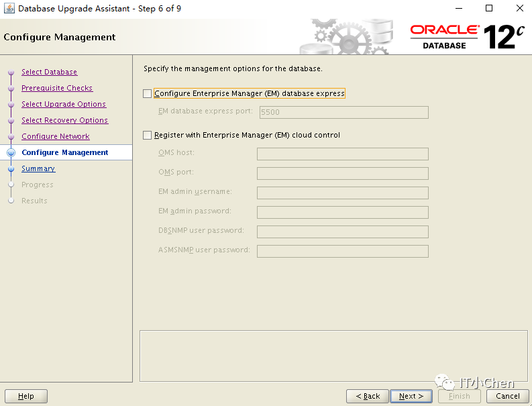Viewport: 532px width, 406px height.
Task: Click the 'Specify the management options' instruction text
Action: pos(233,68)
